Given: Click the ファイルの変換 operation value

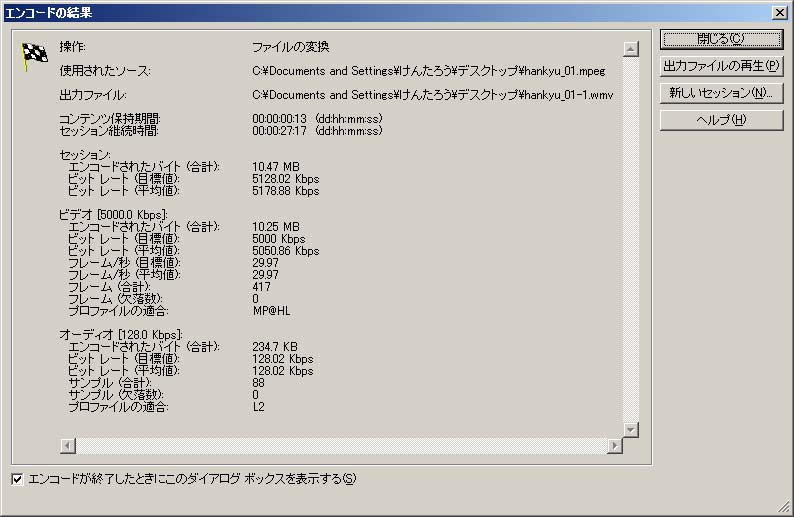Looking at the screenshot, I should coord(291,47).
